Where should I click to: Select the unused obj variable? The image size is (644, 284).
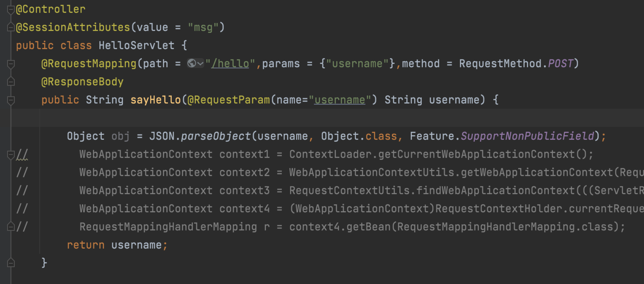click(120, 136)
